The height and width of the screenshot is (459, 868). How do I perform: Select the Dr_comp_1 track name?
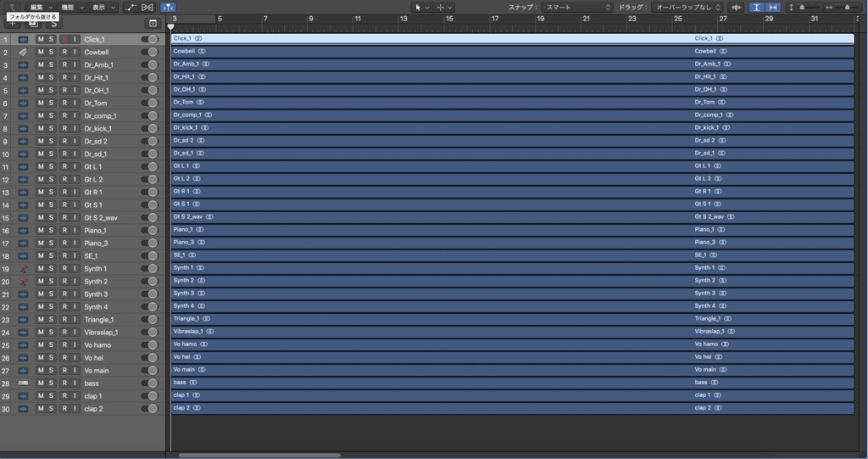pyautogui.click(x=100, y=116)
